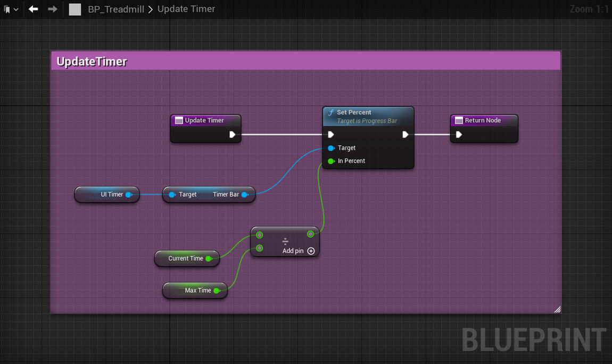Click the Update Timer execution output pin
Image resolution: width=612 pixels, height=364 pixels.
point(233,135)
